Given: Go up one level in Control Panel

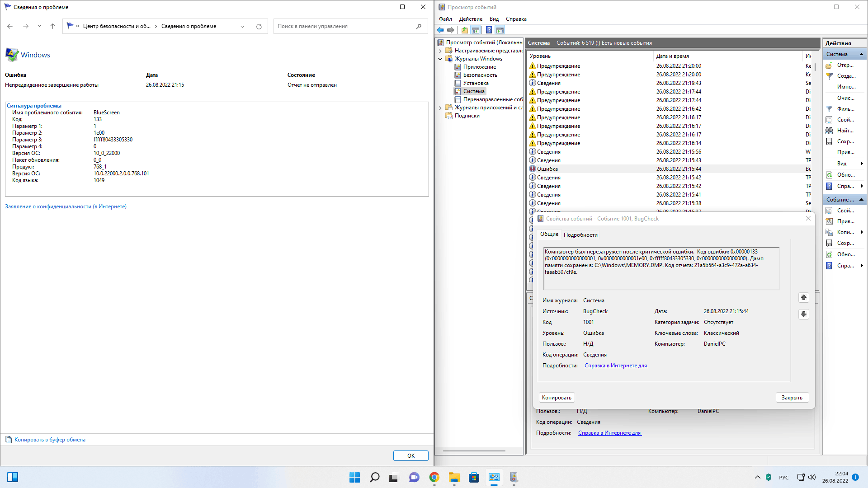Looking at the screenshot, I should 52,26.
